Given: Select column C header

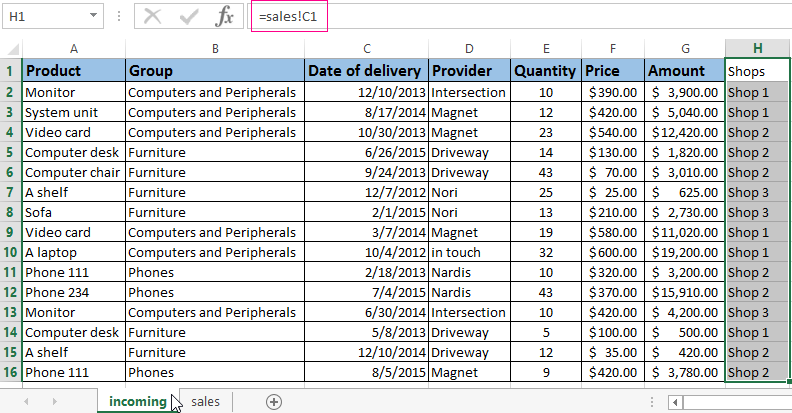Looking at the screenshot, I should tap(367, 48).
